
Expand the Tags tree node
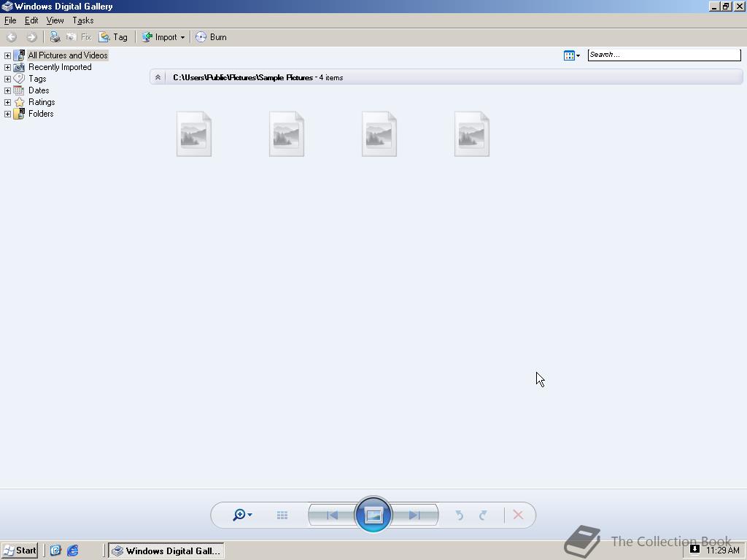pyautogui.click(x=7, y=79)
